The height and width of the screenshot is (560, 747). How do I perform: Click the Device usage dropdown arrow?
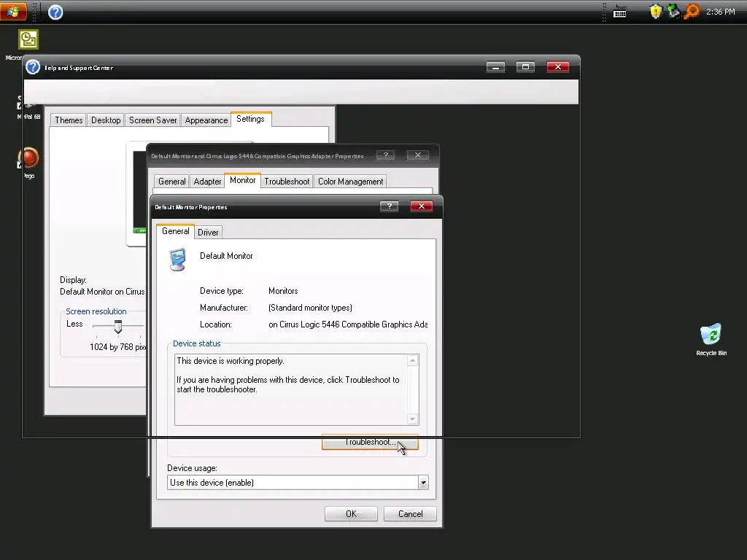pos(423,483)
